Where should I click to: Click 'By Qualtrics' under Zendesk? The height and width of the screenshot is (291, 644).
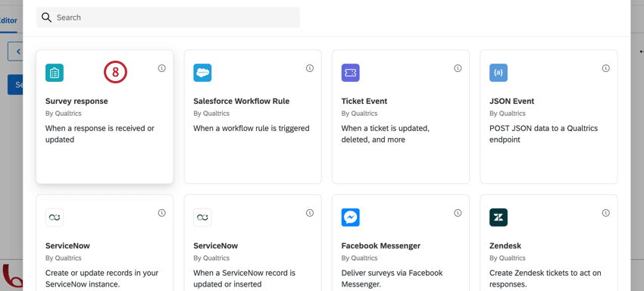[x=507, y=258]
